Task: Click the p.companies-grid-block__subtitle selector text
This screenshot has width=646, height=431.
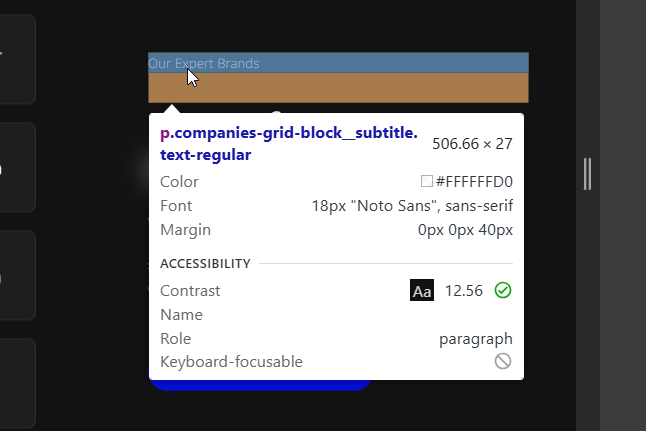Action: 289,133
